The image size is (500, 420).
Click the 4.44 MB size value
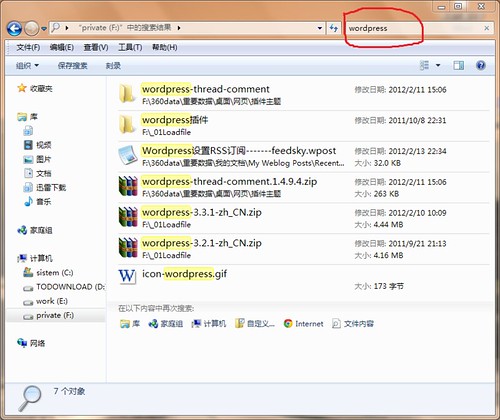pos(388,225)
